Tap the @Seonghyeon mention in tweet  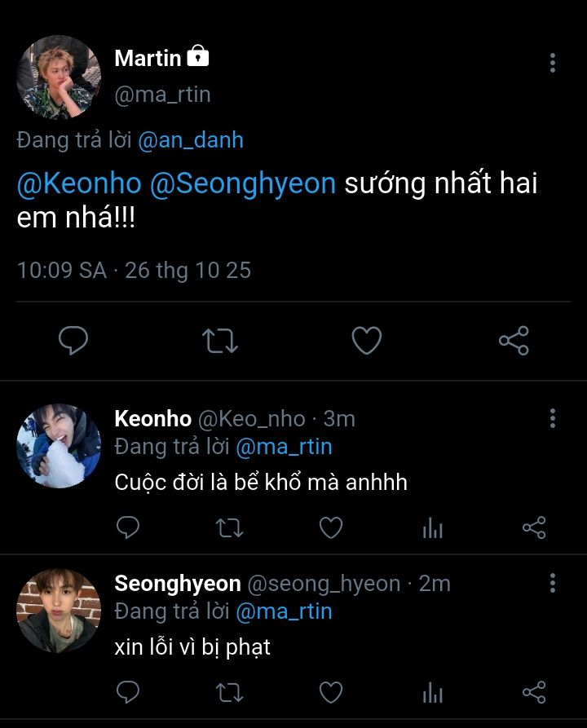[243, 183]
